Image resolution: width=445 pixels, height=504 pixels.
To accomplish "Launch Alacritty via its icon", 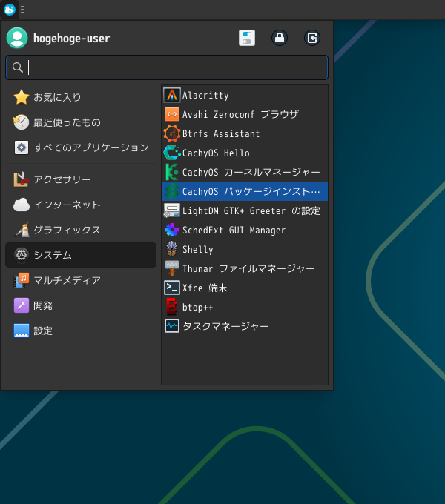I will (x=172, y=95).
